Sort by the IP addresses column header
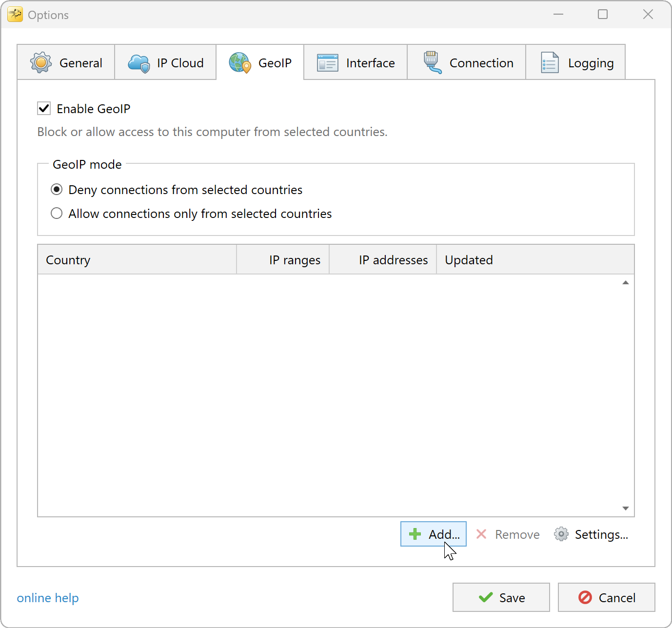The image size is (672, 628). [383, 260]
